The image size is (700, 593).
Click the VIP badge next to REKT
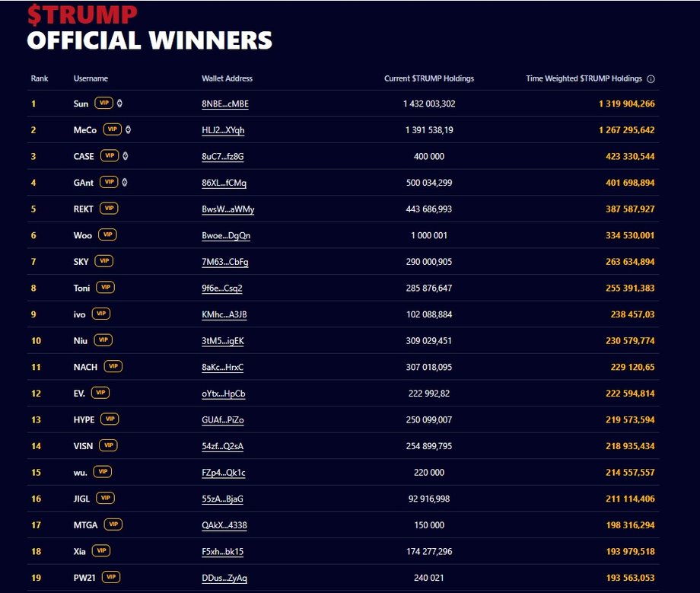[109, 209]
